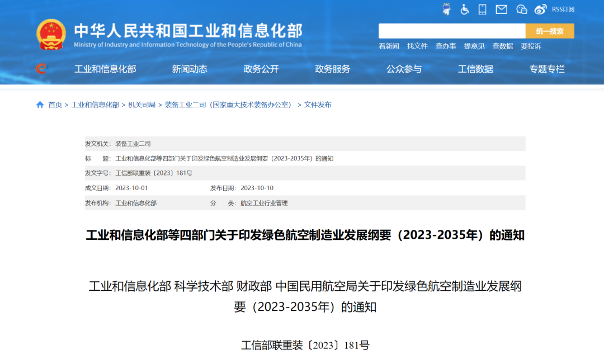Click the English ministry name subtitle
604x364 pixels.
188,45
